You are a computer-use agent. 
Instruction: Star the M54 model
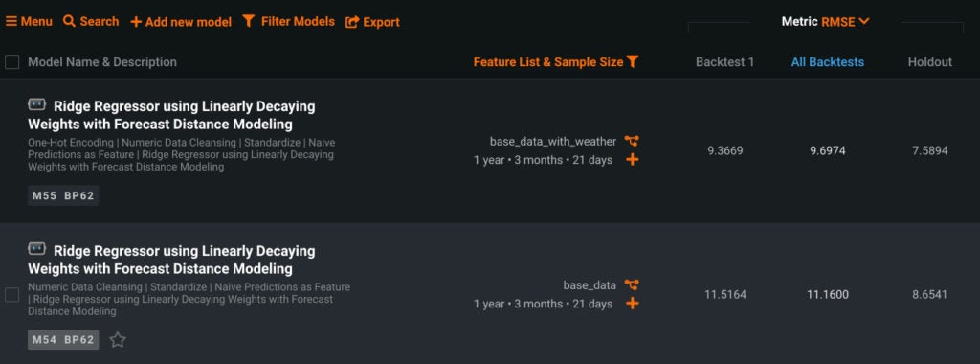pos(118,340)
